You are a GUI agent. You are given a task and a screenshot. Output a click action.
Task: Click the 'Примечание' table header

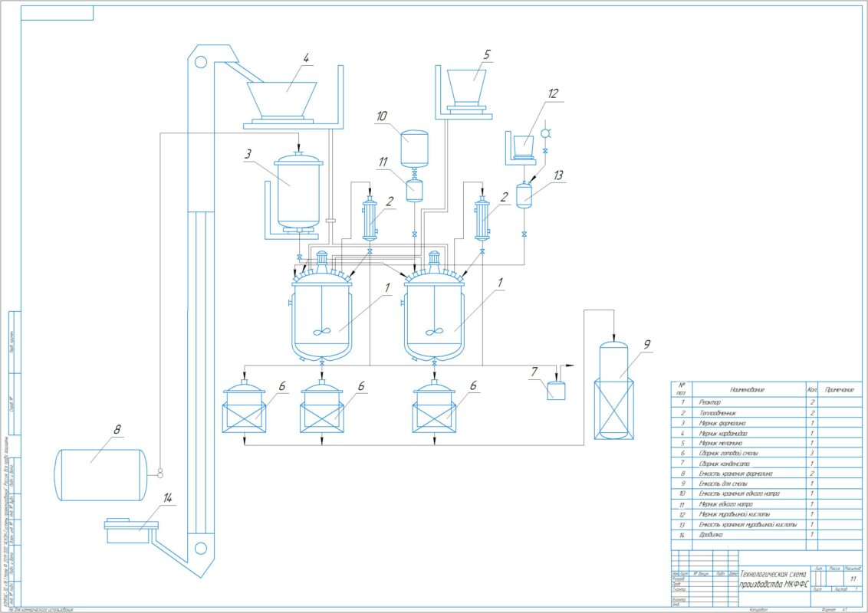[x=840, y=389]
